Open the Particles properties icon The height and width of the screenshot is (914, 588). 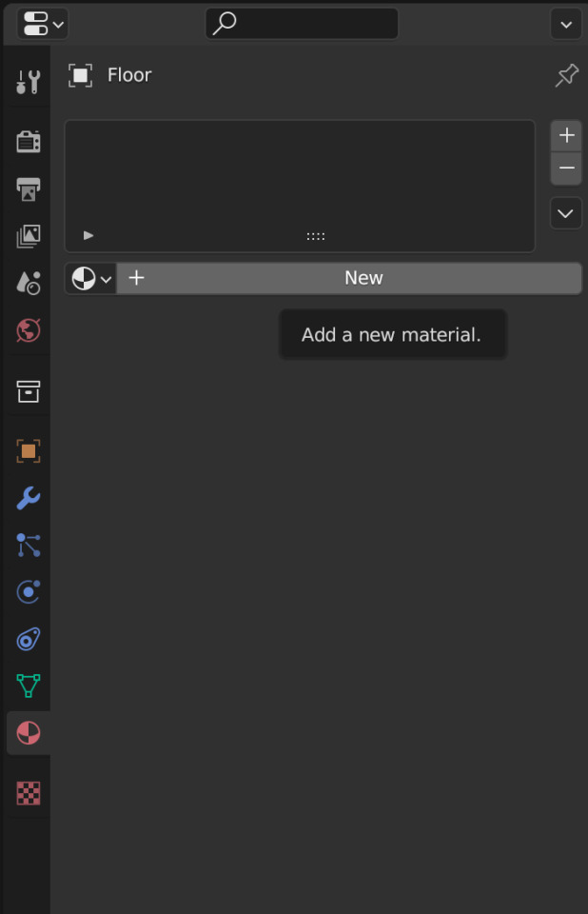point(28,546)
